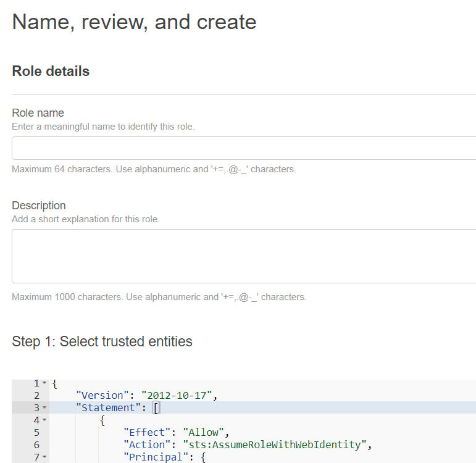Click the Step 1: Select trusted entities heading
The height and width of the screenshot is (463, 476).
click(102, 341)
